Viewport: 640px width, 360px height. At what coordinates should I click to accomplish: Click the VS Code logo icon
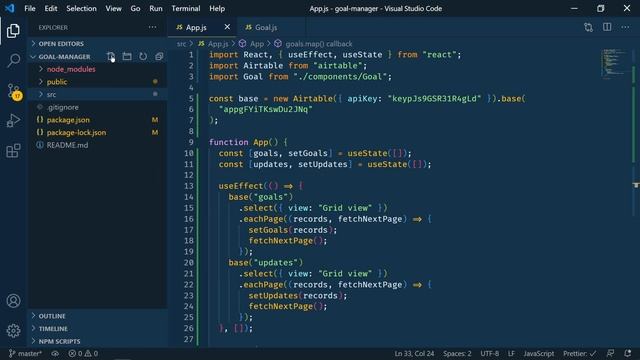[9, 8]
